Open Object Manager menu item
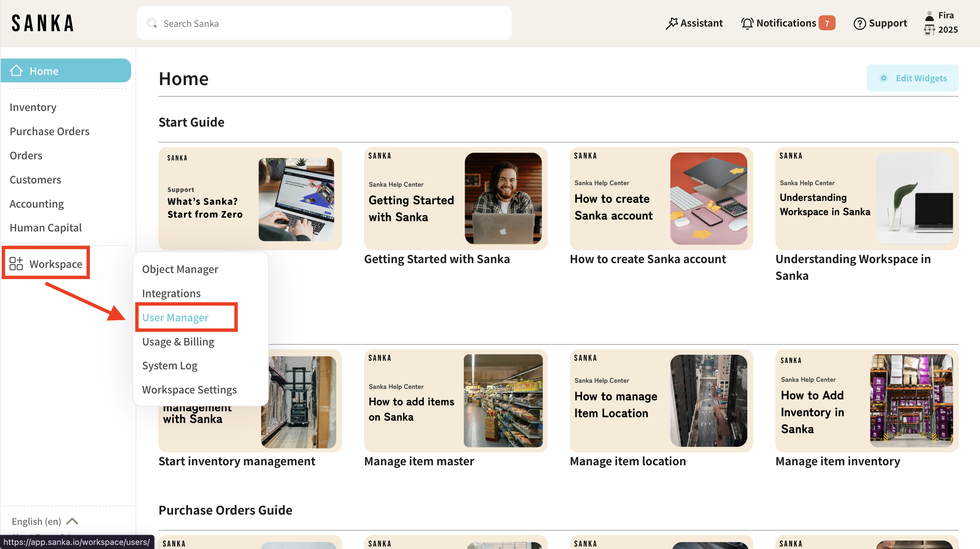Image resolution: width=980 pixels, height=549 pixels. click(x=180, y=269)
